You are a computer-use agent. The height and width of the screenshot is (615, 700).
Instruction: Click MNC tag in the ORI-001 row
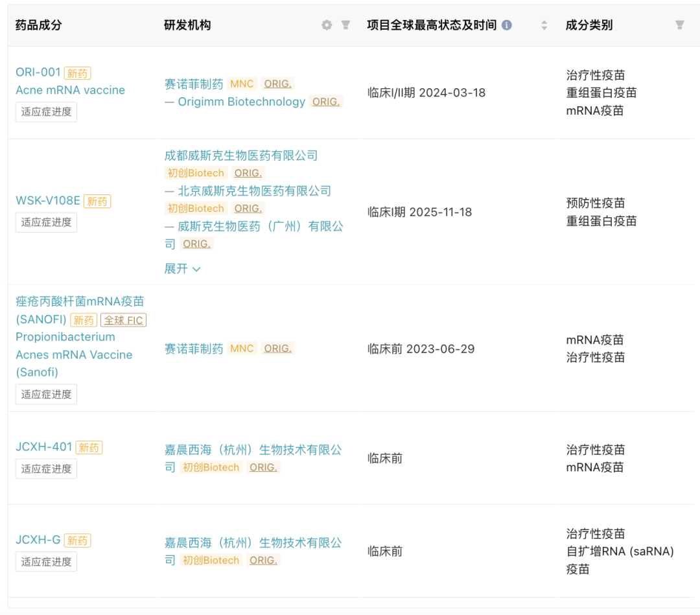(242, 84)
